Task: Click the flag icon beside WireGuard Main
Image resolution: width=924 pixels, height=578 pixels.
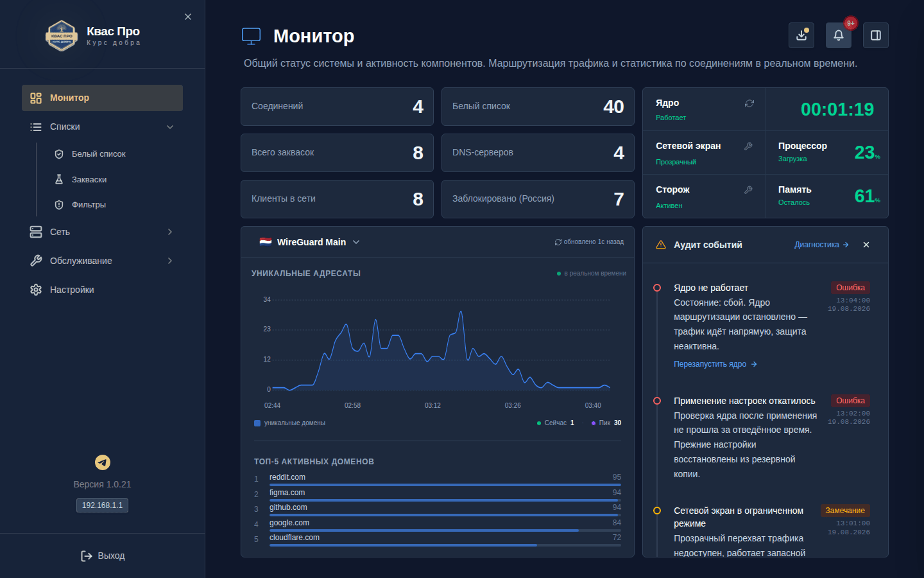Action: click(x=266, y=241)
